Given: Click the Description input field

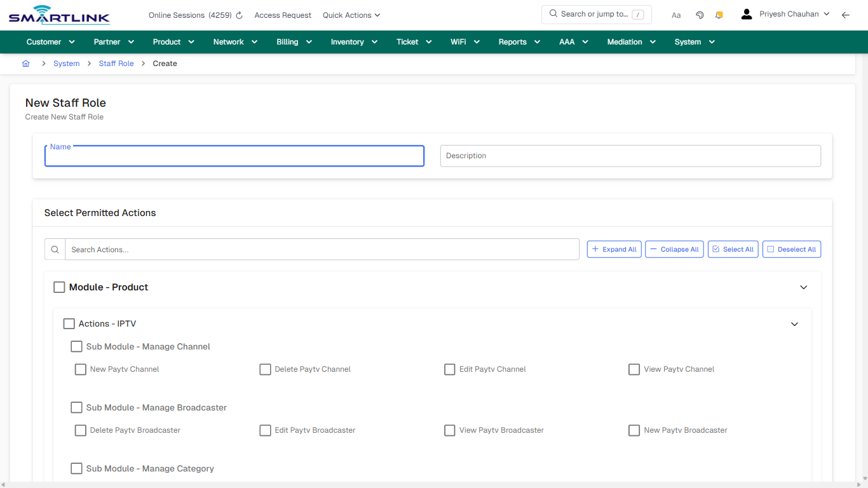Looking at the screenshot, I should (630, 156).
